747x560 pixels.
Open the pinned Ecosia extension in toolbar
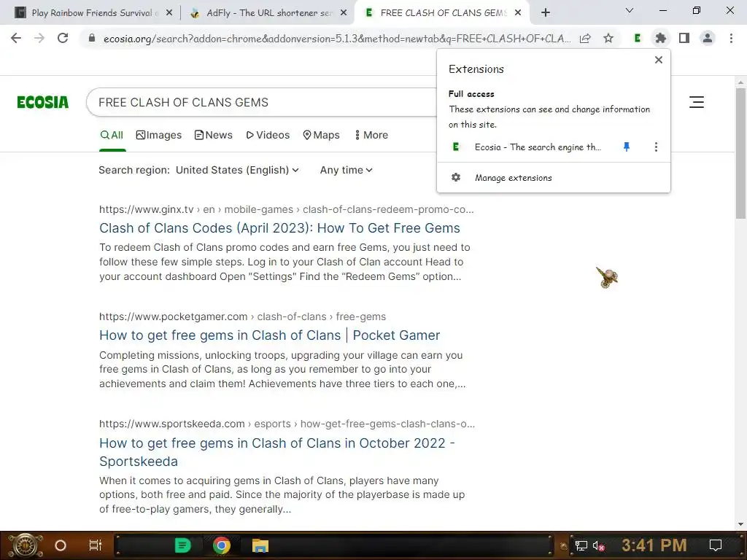coord(637,38)
